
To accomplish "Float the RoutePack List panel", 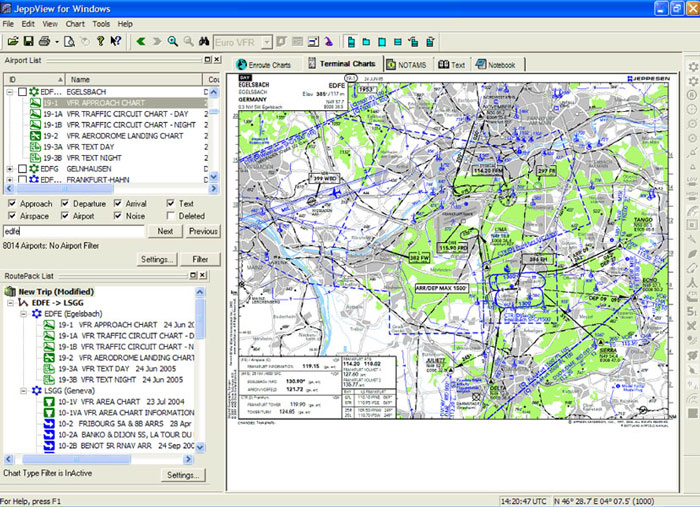I will click(193, 275).
